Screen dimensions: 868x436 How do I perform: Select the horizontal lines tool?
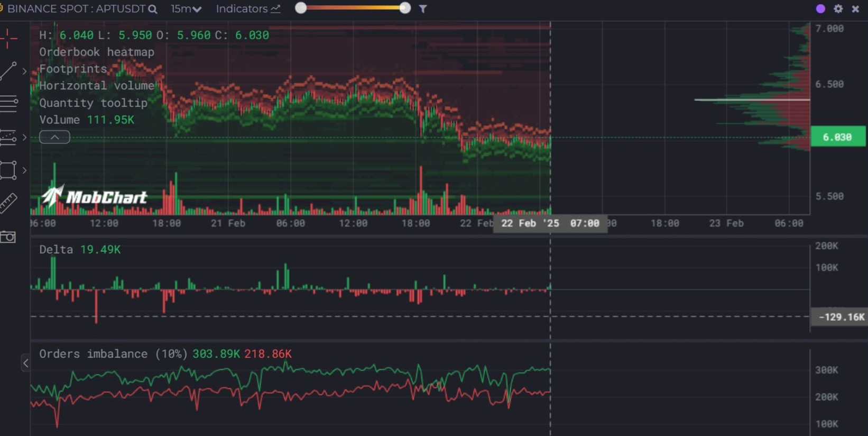pyautogui.click(x=8, y=104)
